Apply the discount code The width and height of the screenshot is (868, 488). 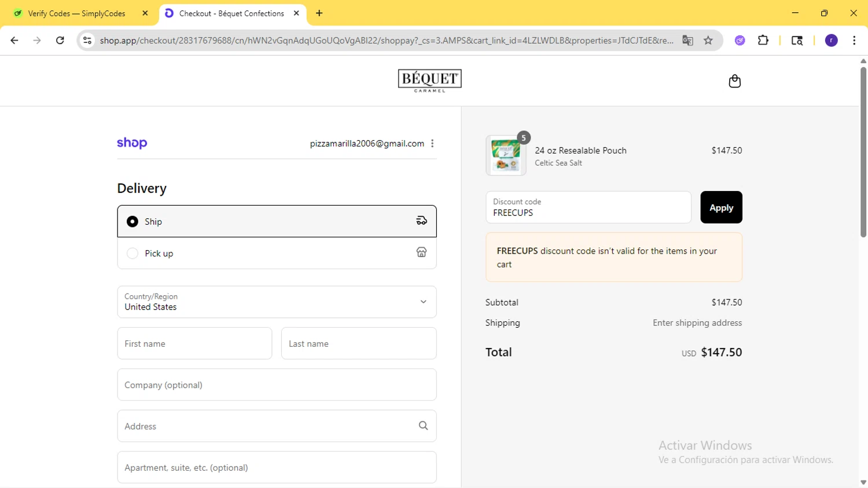click(721, 207)
